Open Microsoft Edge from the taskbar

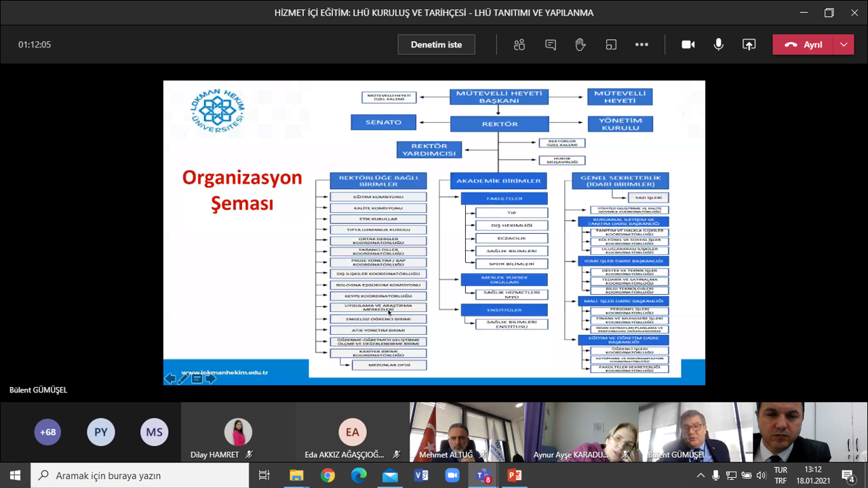[x=359, y=475]
